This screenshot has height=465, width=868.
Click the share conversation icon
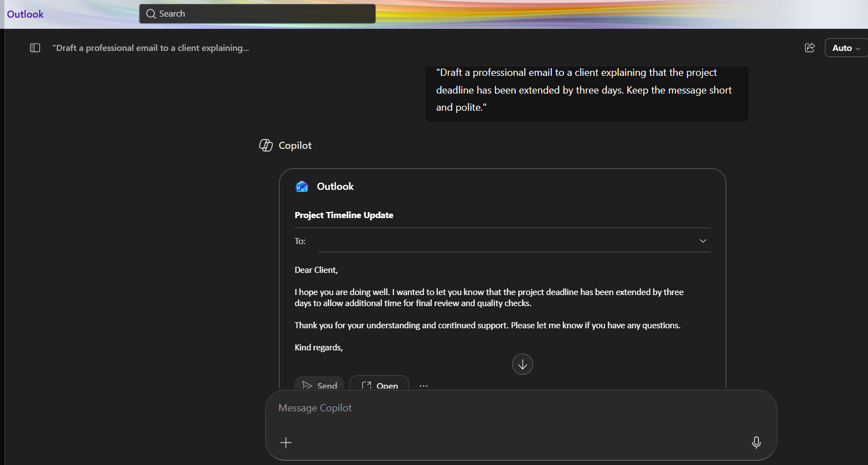pyautogui.click(x=810, y=48)
